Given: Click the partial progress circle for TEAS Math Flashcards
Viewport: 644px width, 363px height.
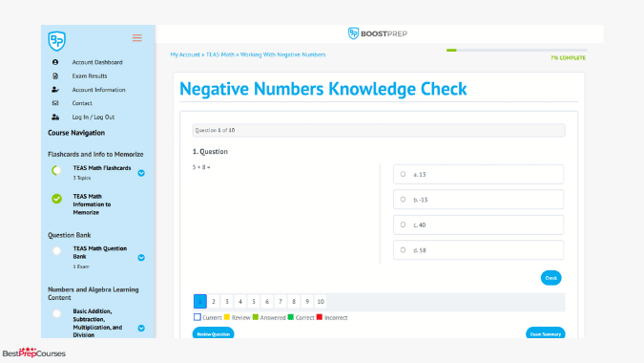Looking at the screenshot, I should point(56,170).
